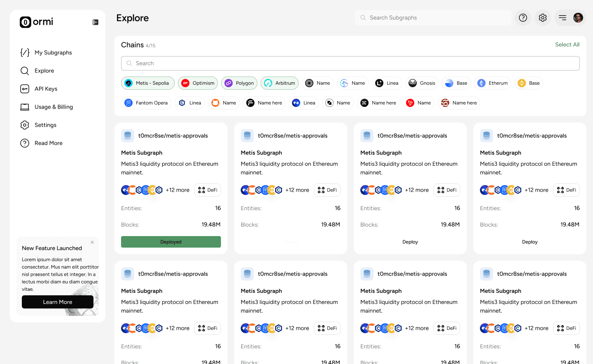Click the user avatar picture

tap(578, 18)
